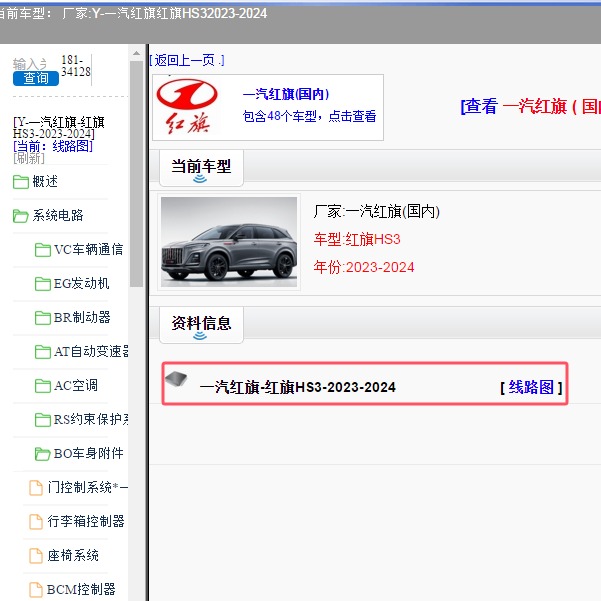This screenshot has width=601, height=601.
Task: Click 包含48个车型,点击查看 link
Action: [x=310, y=116]
